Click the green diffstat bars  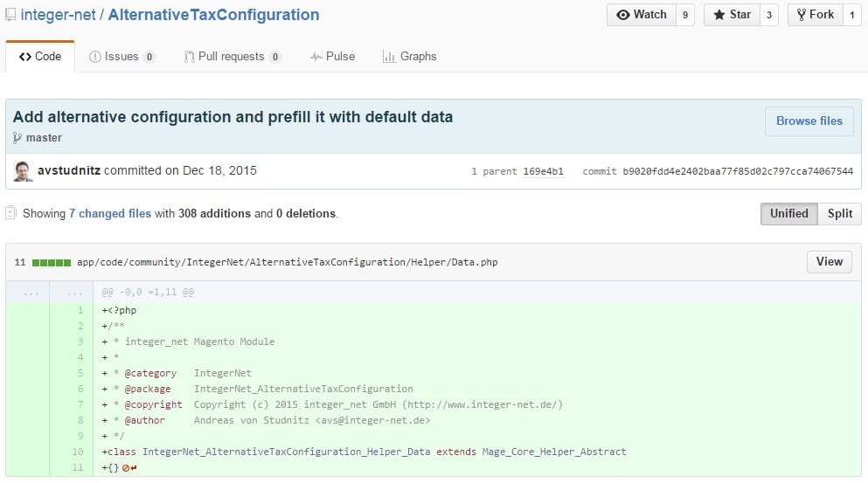click(52, 263)
